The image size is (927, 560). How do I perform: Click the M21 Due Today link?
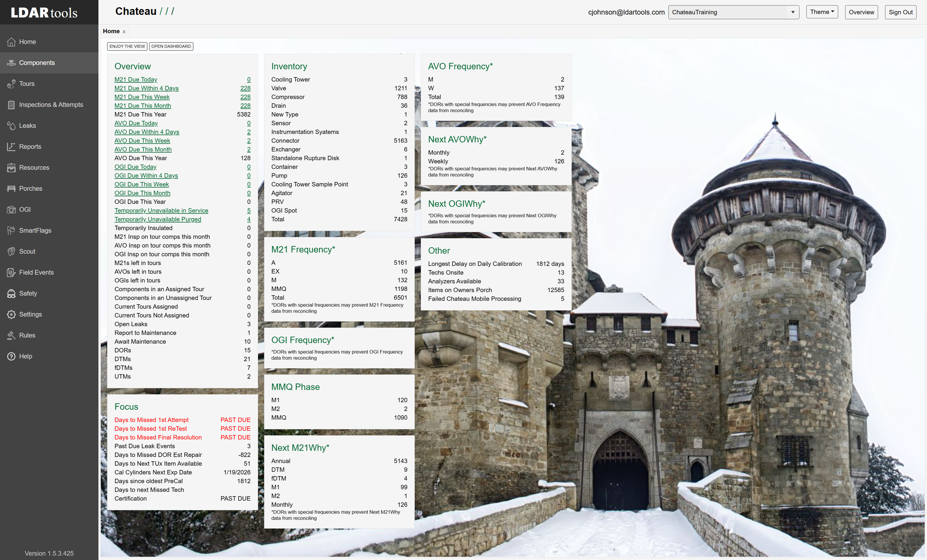[x=136, y=80]
